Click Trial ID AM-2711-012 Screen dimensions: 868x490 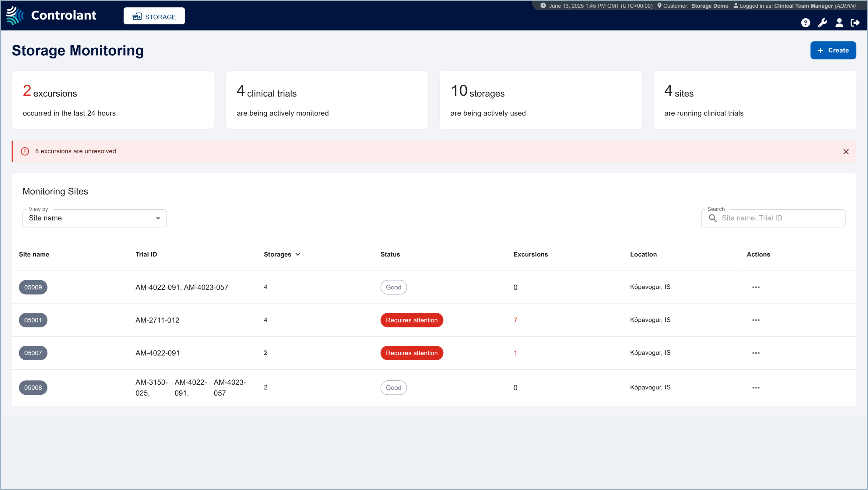(x=157, y=320)
